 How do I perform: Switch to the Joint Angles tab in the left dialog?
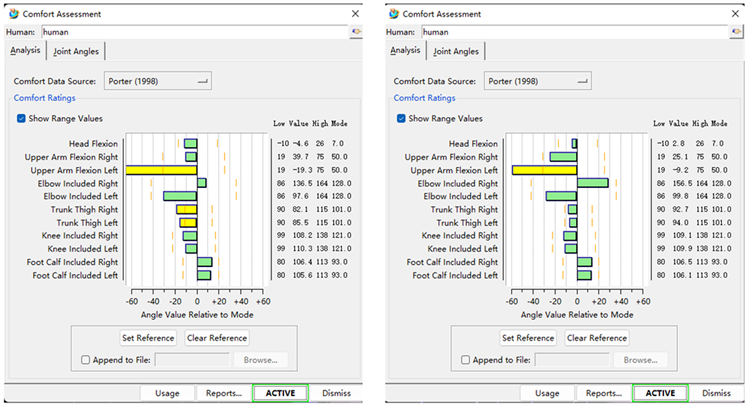click(78, 51)
